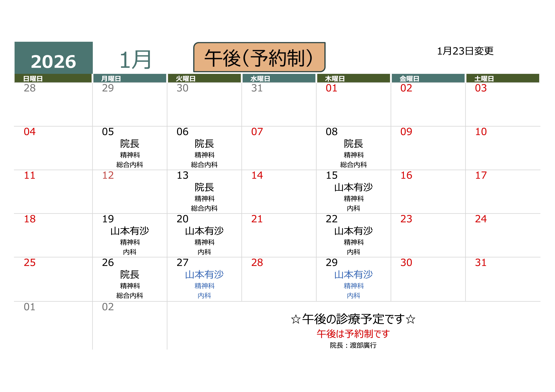Click the 日曜日 column header
Screen dimensions: 555x392
click(33, 79)
